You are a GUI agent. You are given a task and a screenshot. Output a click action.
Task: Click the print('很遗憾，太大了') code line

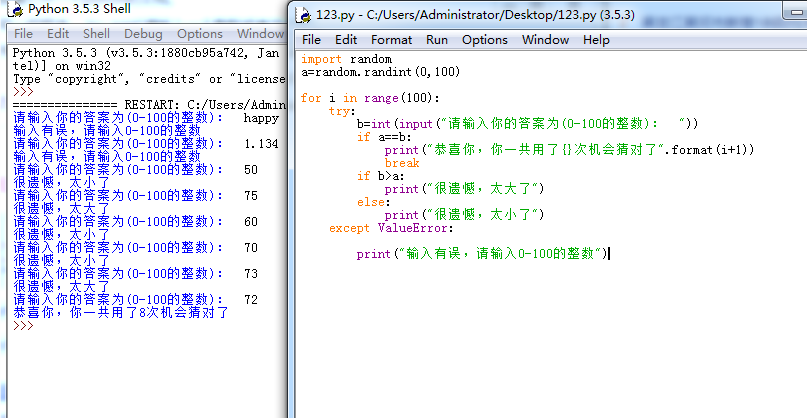[x=464, y=189]
